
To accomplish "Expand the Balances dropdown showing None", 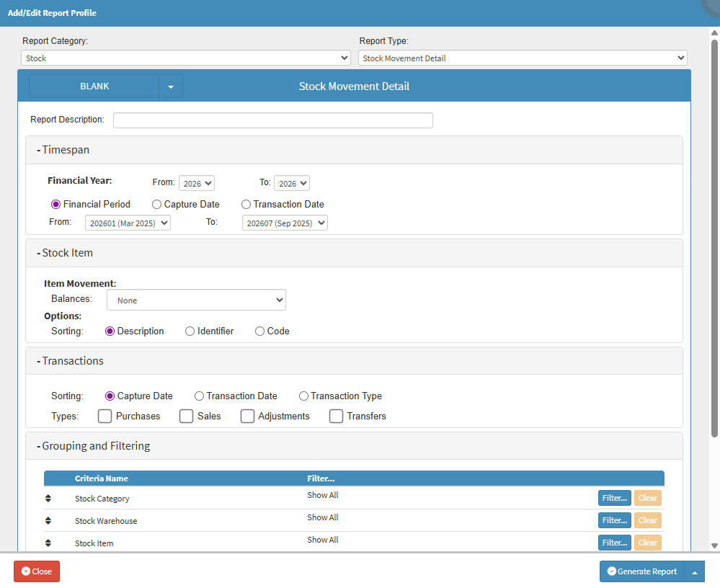I will pyautogui.click(x=196, y=300).
